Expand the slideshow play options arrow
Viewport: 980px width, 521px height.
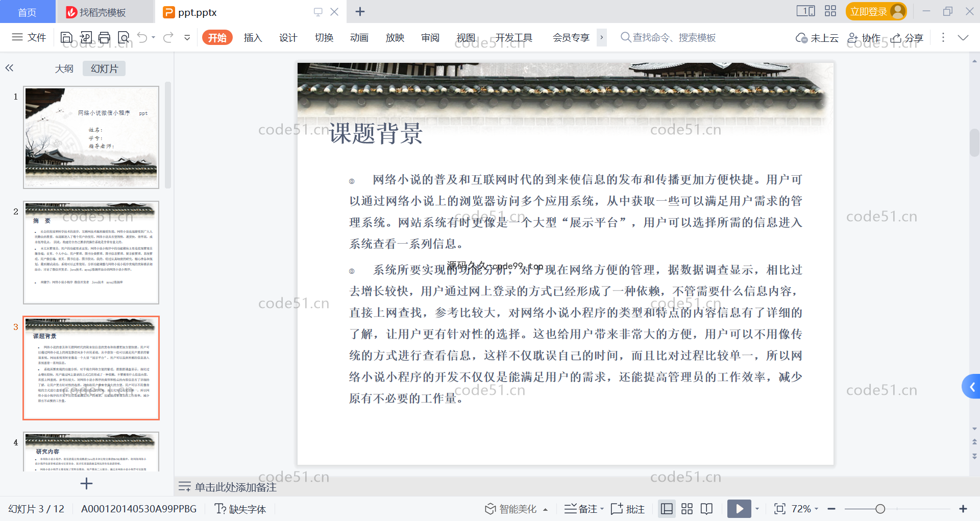pyautogui.click(x=757, y=509)
